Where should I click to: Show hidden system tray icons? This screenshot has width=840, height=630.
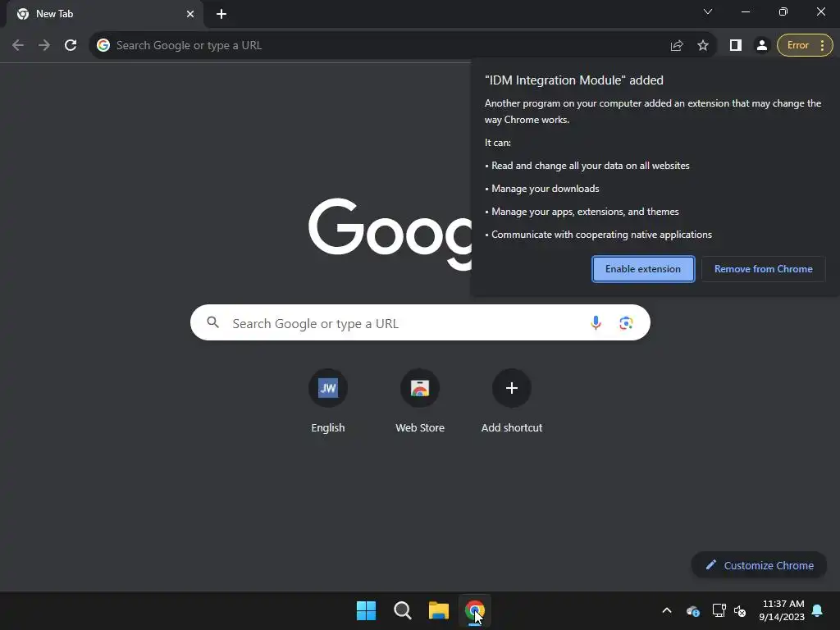[x=667, y=610]
